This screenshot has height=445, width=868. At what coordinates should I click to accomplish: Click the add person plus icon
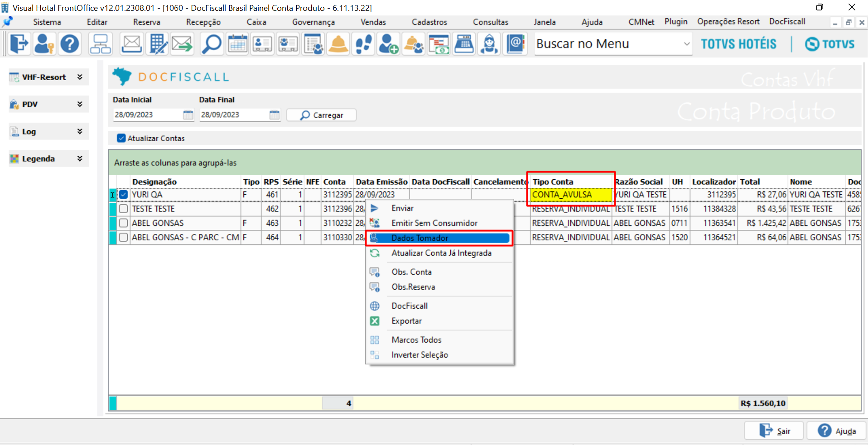tap(389, 44)
